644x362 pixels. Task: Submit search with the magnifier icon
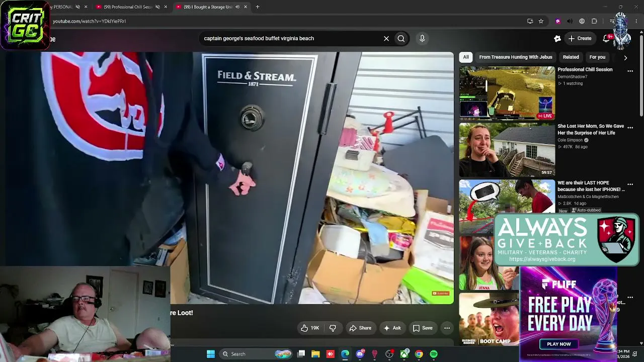pos(401,38)
